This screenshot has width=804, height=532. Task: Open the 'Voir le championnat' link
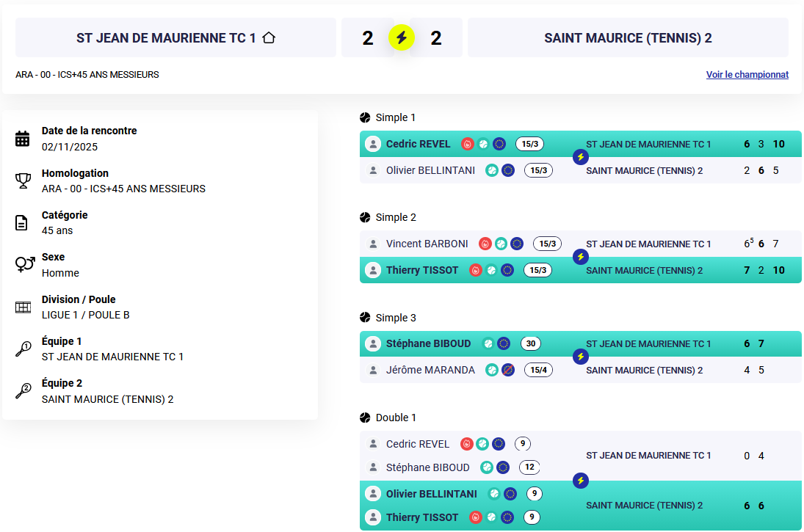[x=747, y=75]
